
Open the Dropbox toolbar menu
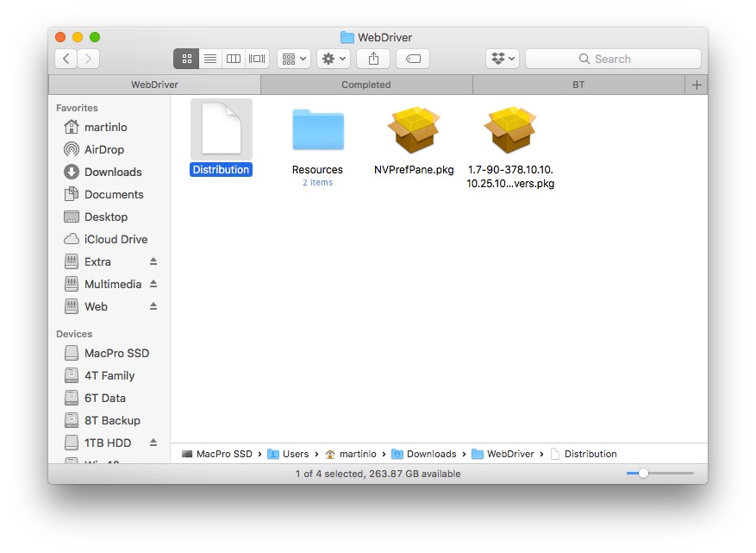503,59
